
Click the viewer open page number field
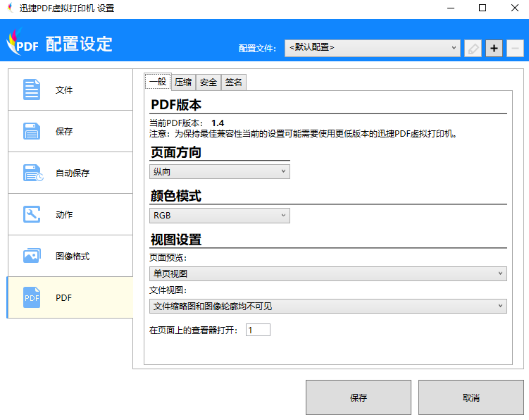258,330
